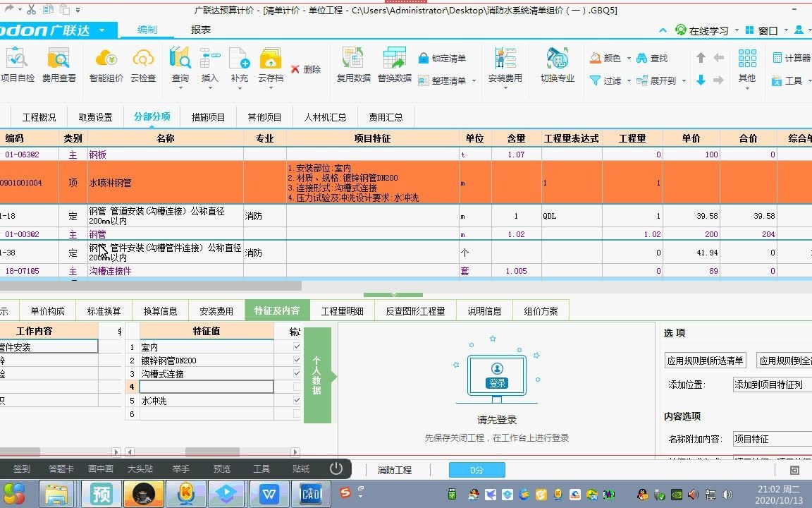
Task: Open the 名称附加内容 dropdown
Action: [x=771, y=438]
